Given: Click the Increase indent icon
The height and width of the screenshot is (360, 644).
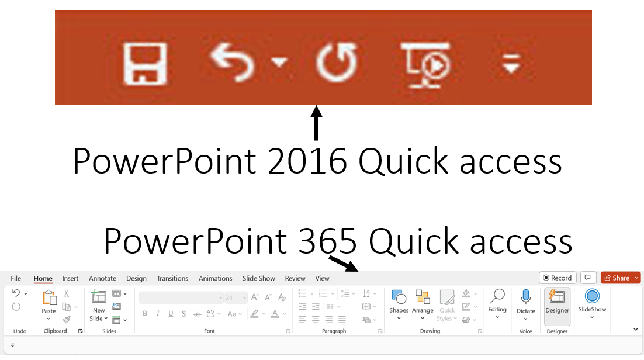Looking at the screenshot, I should pos(316,306).
